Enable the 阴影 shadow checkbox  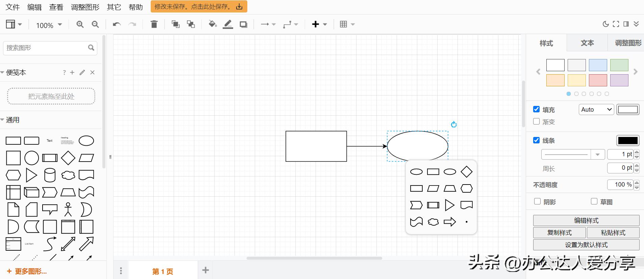point(537,201)
